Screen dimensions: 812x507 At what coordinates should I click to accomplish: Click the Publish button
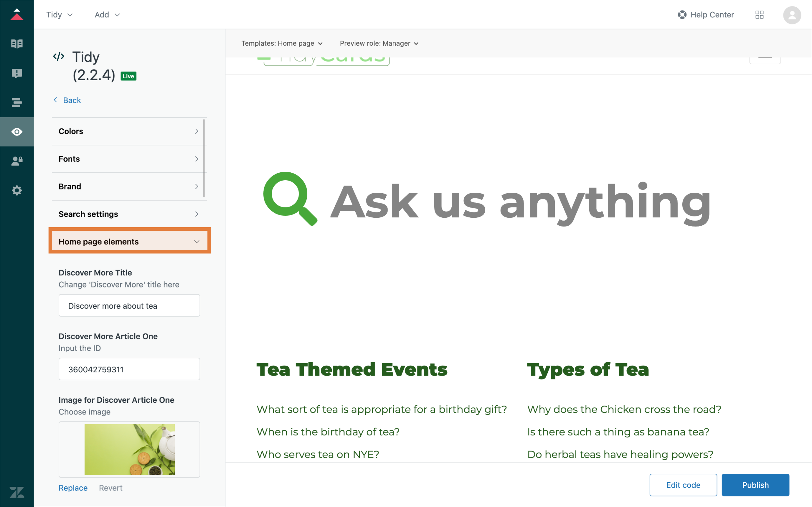pos(755,485)
